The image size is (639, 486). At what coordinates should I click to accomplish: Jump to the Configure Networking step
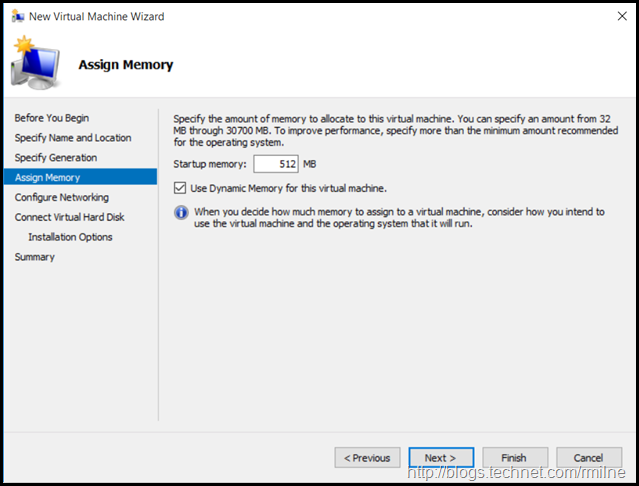pos(61,198)
